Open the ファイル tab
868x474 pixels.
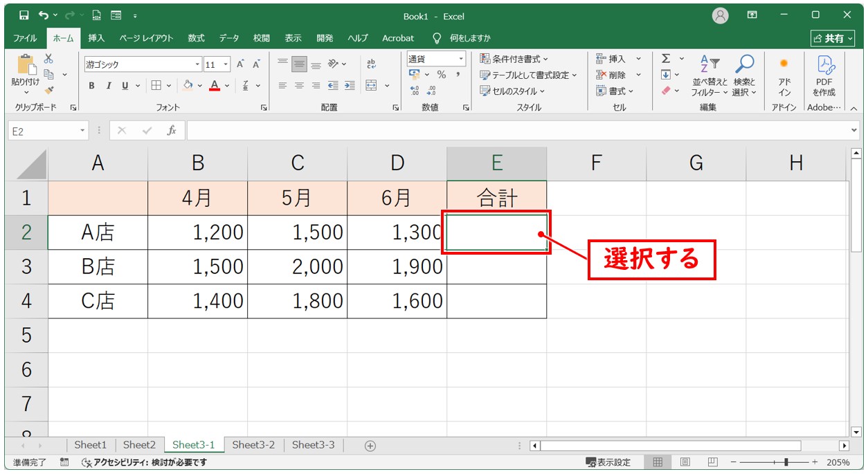click(x=26, y=38)
